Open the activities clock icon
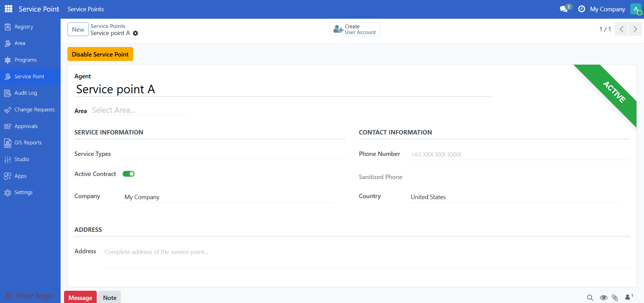The height and width of the screenshot is (303, 644). [582, 9]
